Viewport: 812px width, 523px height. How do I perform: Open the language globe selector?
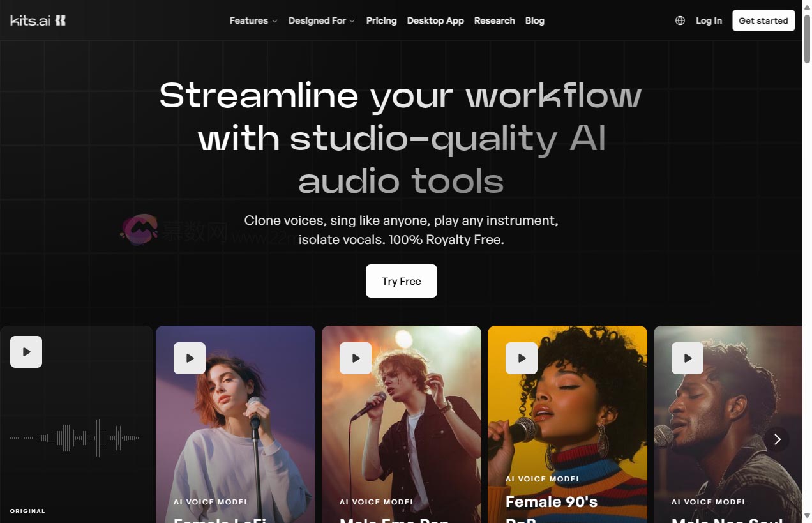pos(680,20)
